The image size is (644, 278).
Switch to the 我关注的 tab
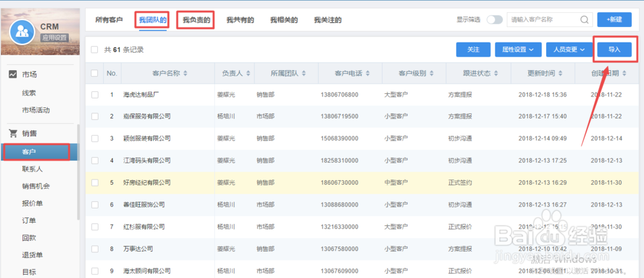pos(328,20)
